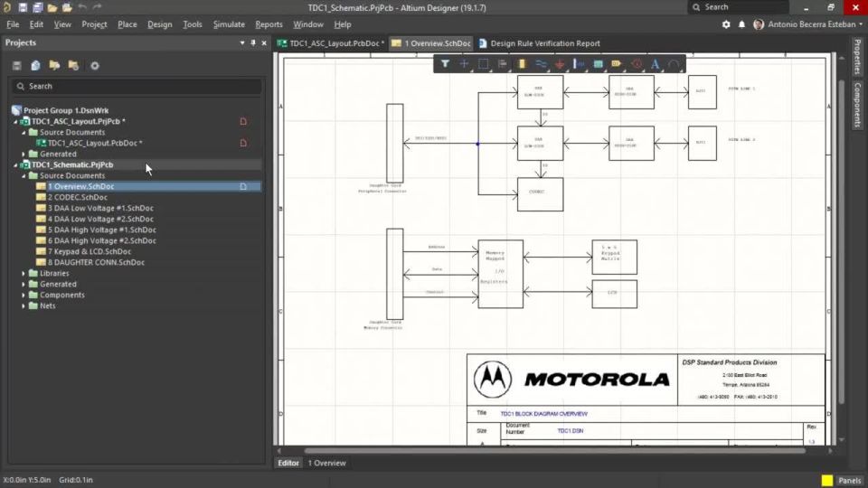Image resolution: width=868 pixels, height=488 pixels.
Task: Click the vertical scrollbar of schematic editor
Action: (x=842, y=241)
